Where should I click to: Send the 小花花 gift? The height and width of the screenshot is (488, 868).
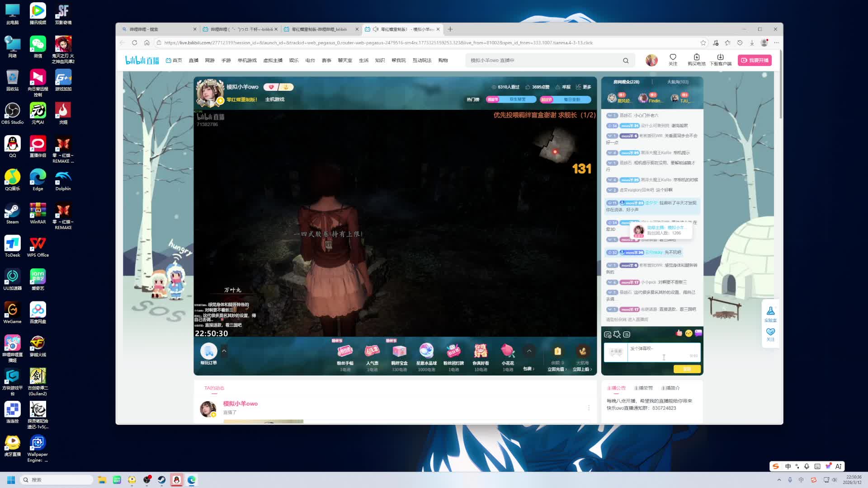tap(508, 352)
